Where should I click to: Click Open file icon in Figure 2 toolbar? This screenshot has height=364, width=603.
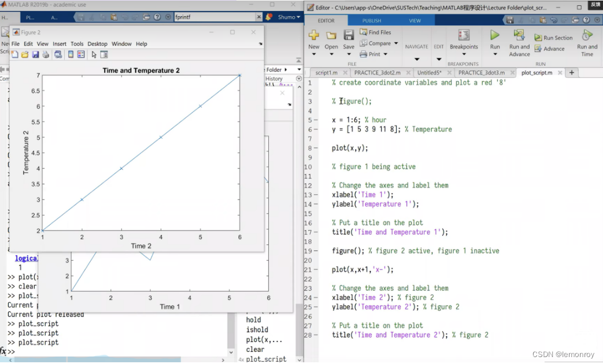(25, 54)
